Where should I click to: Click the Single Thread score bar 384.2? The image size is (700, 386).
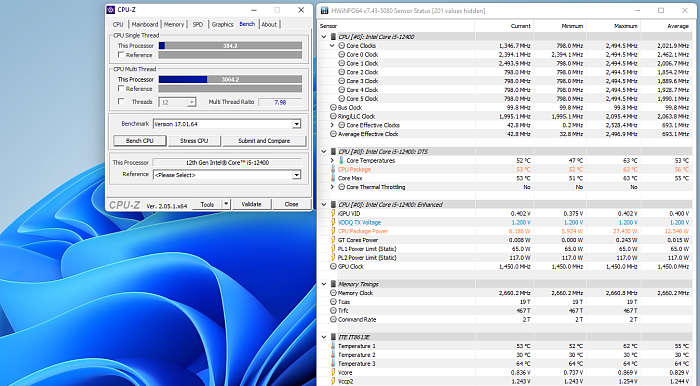230,46
